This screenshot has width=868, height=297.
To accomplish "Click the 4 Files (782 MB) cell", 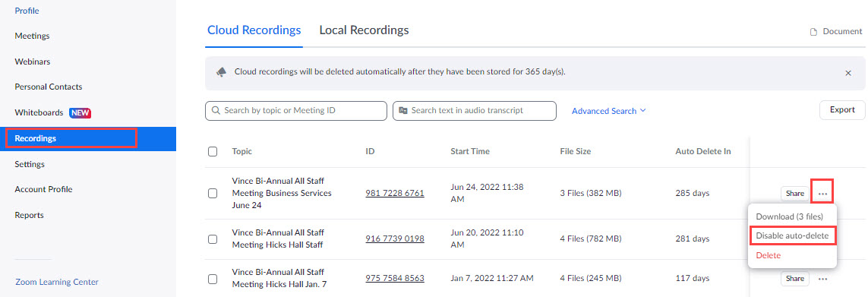I will (x=591, y=239).
